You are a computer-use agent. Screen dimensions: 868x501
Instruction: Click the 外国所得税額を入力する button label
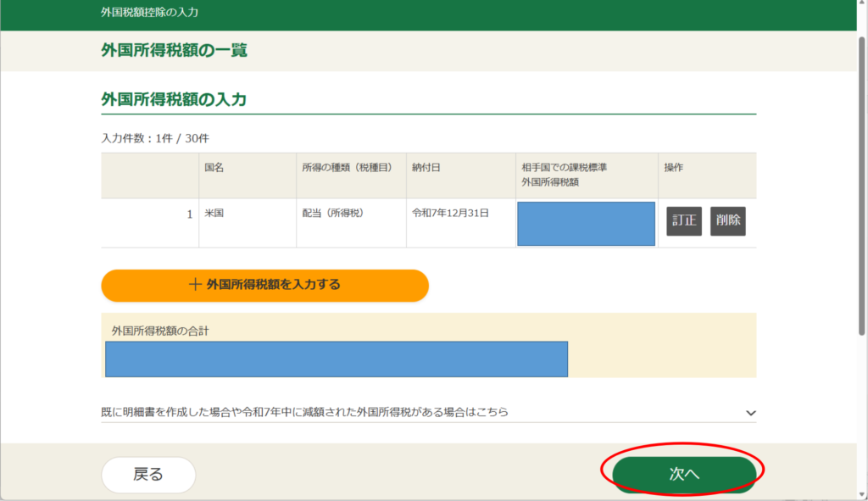tap(273, 285)
